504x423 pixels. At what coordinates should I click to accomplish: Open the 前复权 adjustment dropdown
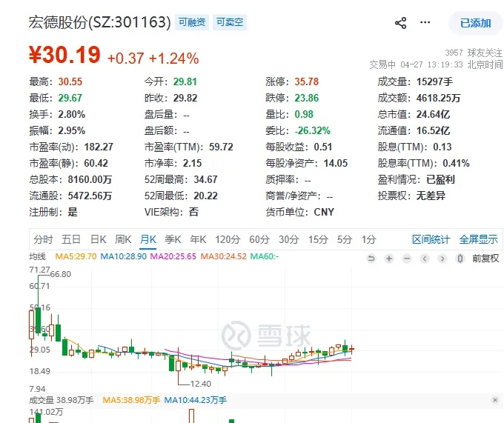pyautogui.click(x=485, y=259)
